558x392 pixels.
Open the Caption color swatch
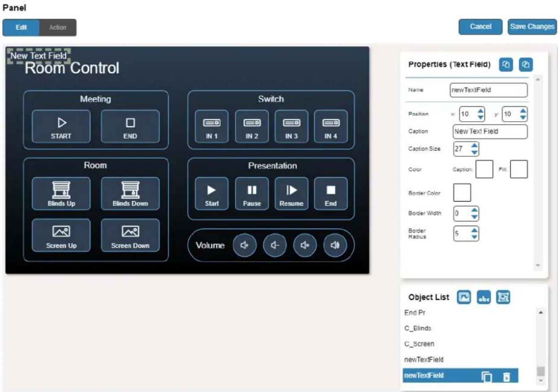pyautogui.click(x=484, y=170)
